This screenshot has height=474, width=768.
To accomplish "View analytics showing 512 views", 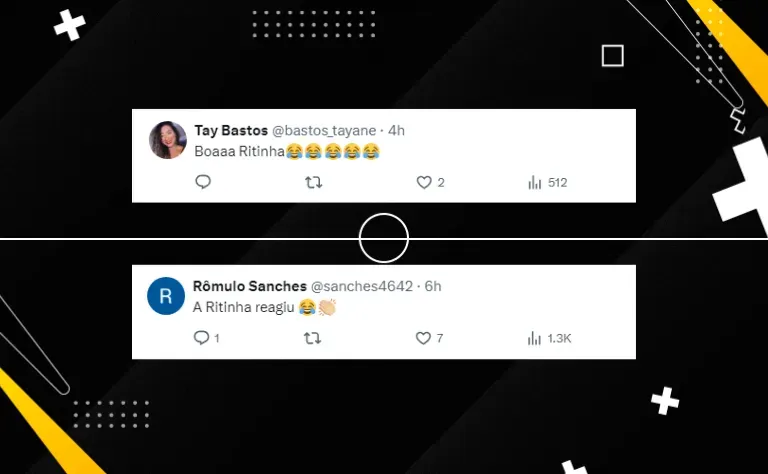I will (x=547, y=183).
